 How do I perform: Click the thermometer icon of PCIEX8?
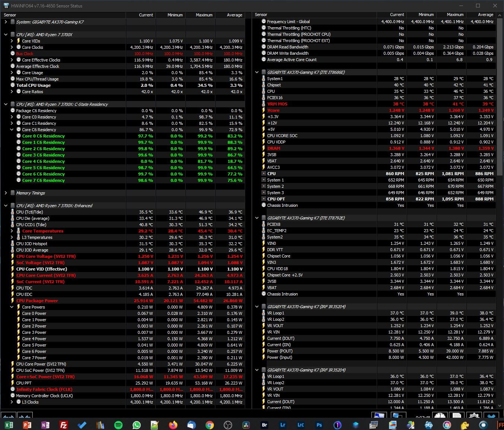[264, 224]
